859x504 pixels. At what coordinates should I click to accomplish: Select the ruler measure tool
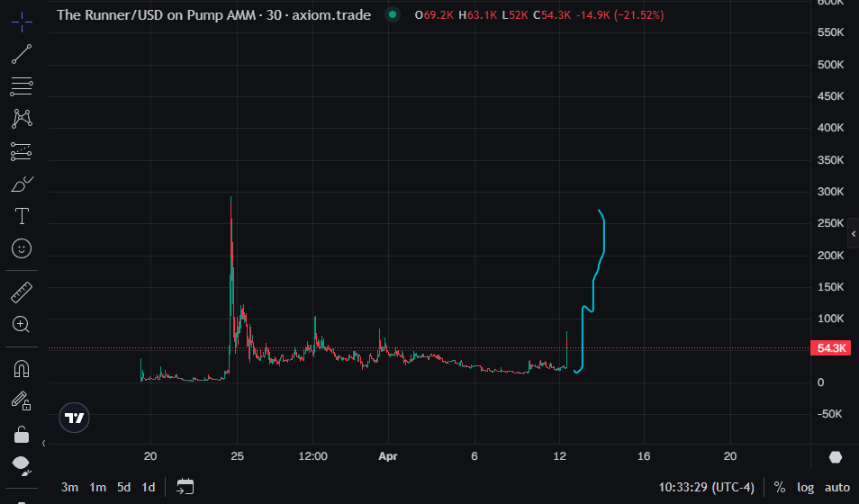pyautogui.click(x=22, y=292)
